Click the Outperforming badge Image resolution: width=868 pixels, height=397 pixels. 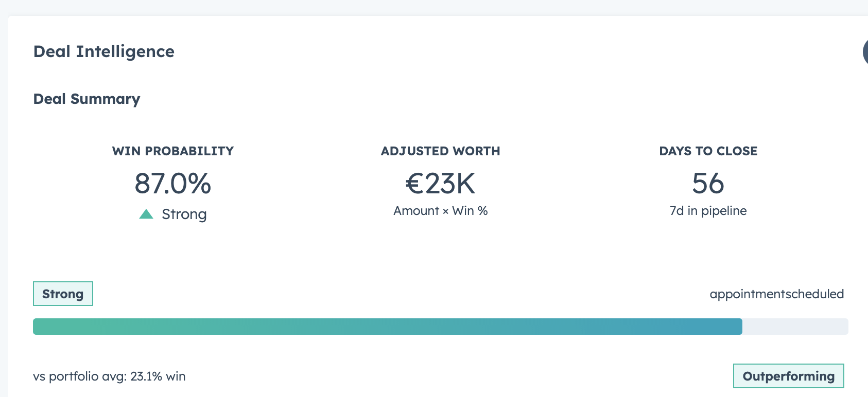788,376
